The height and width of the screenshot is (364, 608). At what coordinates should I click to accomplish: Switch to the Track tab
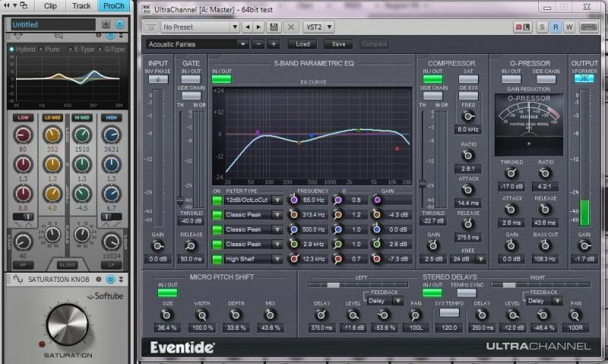tap(81, 6)
